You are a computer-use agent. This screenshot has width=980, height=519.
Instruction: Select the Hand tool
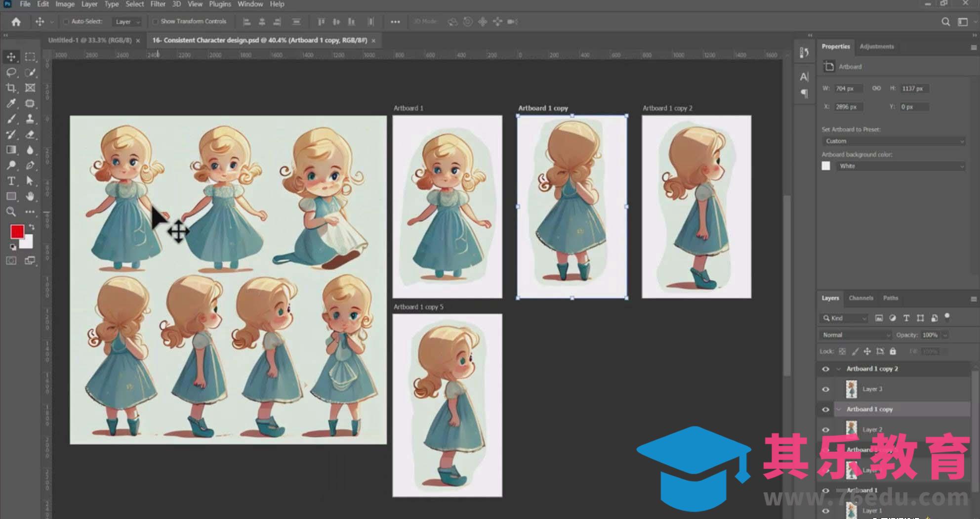pyautogui.click(x=30, y=196)
